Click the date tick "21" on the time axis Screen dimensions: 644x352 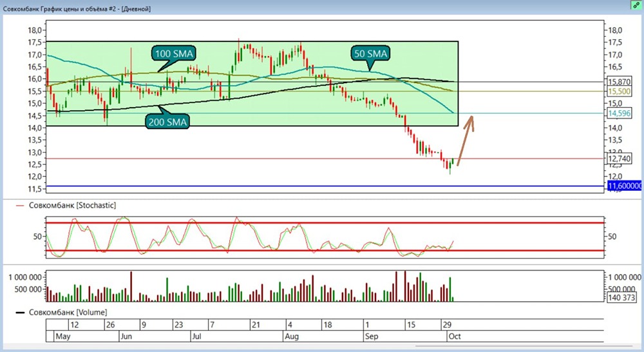[256, 325]
